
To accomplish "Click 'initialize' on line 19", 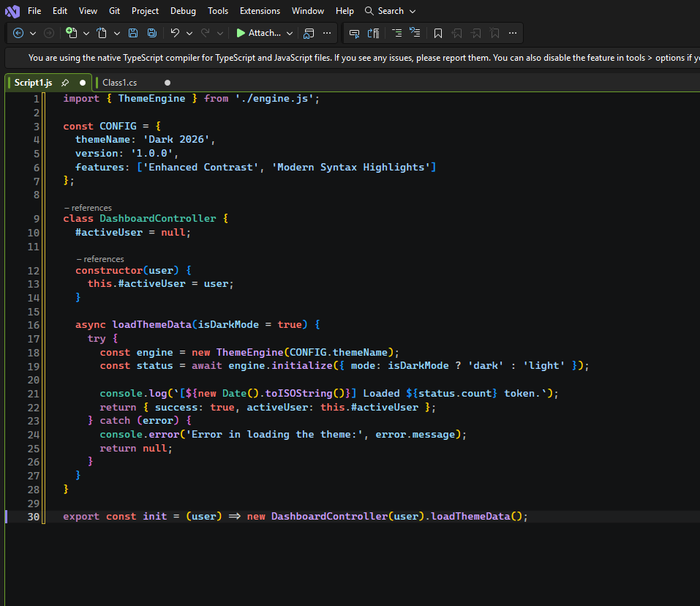I will [x=302, y=366].
